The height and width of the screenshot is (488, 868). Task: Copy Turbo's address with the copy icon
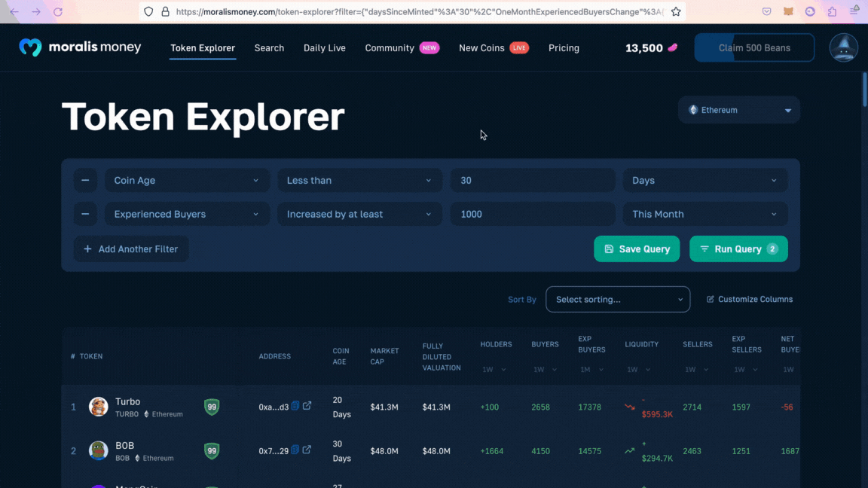(x=295, y=406)
